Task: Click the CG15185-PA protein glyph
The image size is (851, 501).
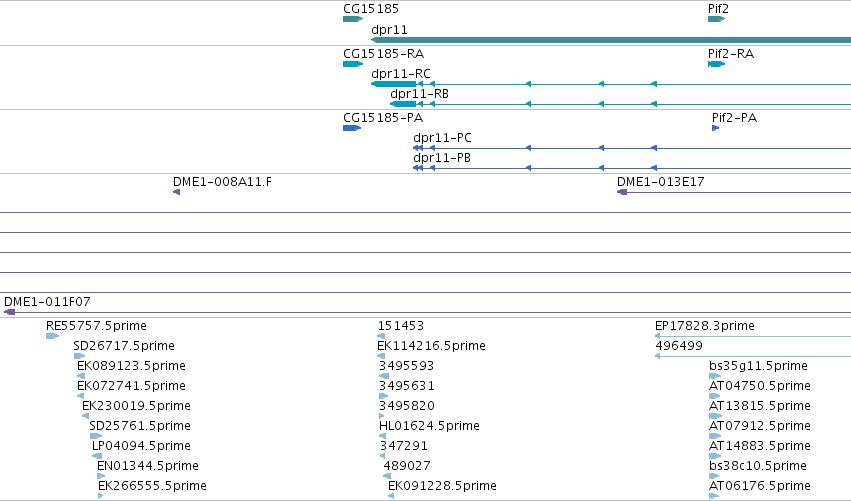Action: (x=352, y=128)
